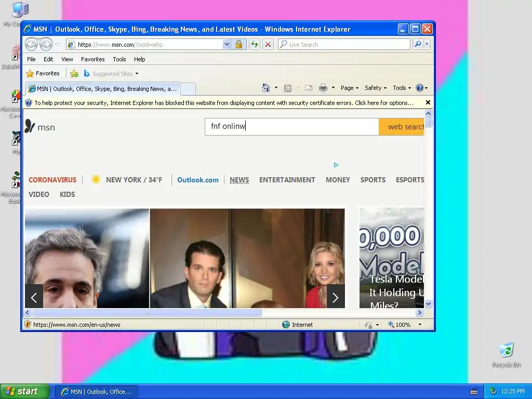This screenshot has height=399, width=532.
Task: Click the Print icon
Action: 323,88
